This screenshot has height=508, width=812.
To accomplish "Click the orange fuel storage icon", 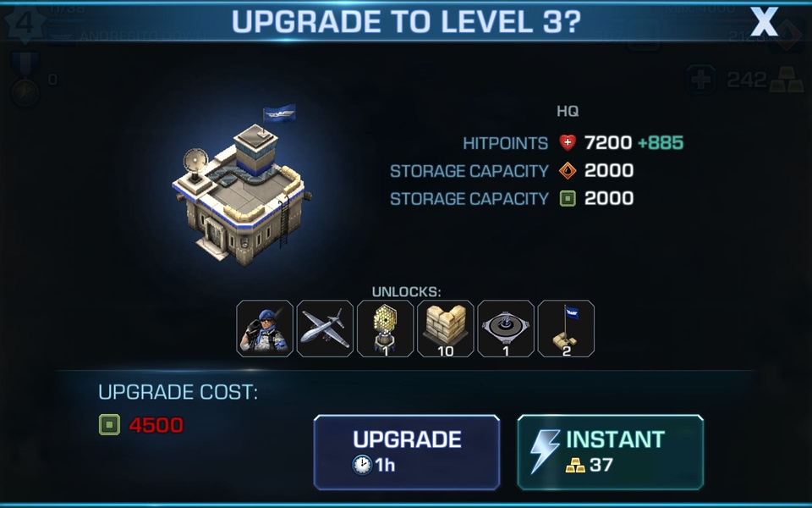I will (x=568, y=170).
